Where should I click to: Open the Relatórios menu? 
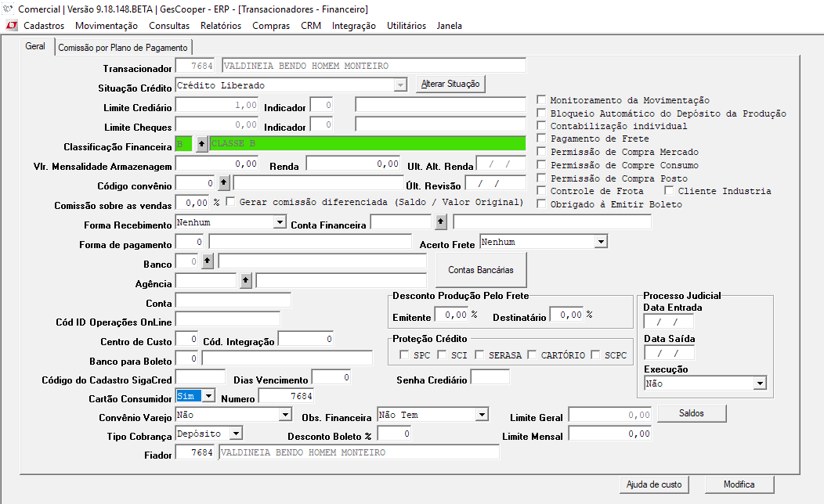(220, 26)
